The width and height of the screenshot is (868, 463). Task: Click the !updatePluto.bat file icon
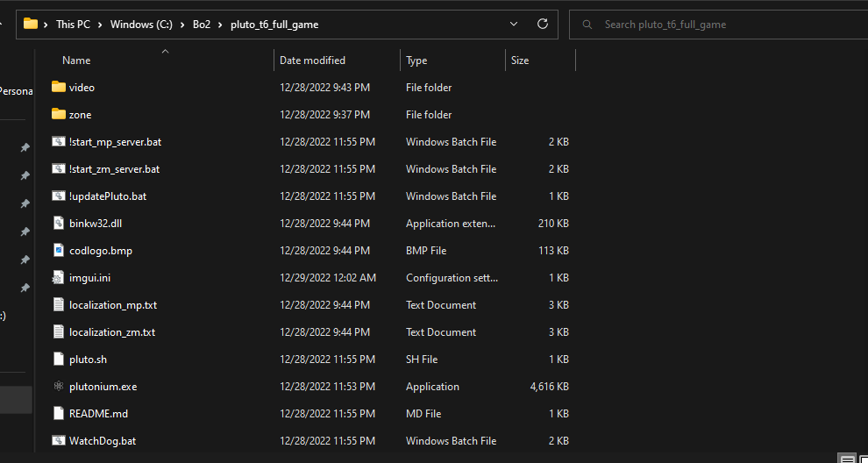pos(59,196)
